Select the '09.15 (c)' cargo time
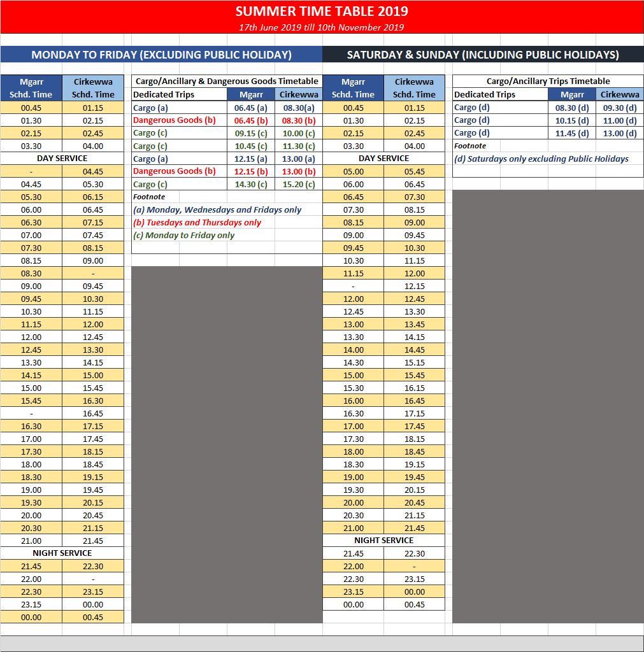Viewport: 644px width, 652px height. tap(251, 134)
